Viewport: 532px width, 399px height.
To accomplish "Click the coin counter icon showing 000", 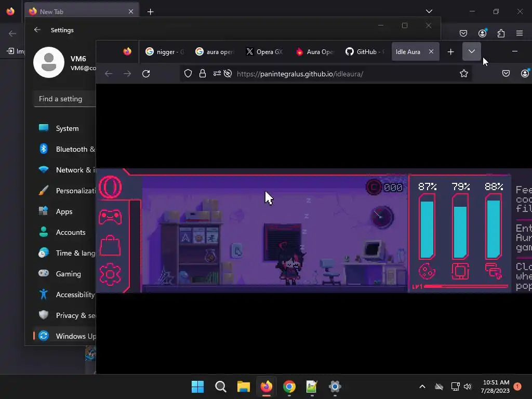I will click(x=374, y=187).
